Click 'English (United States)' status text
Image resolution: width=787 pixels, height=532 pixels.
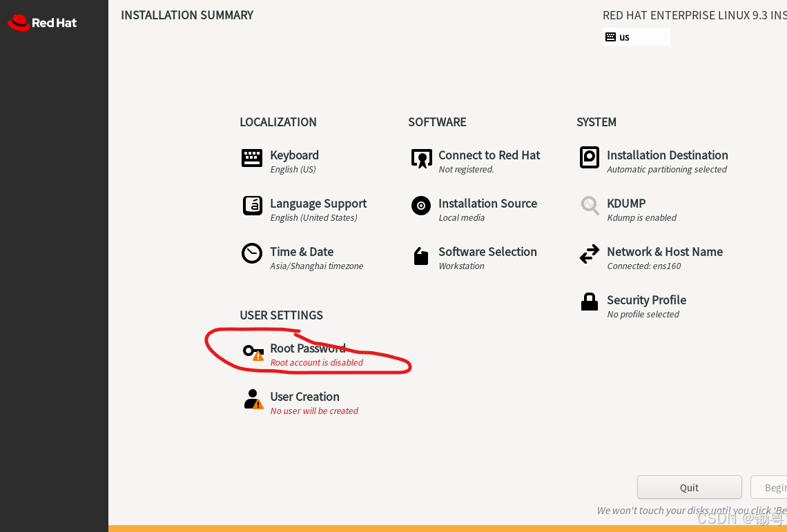(313, 217)
